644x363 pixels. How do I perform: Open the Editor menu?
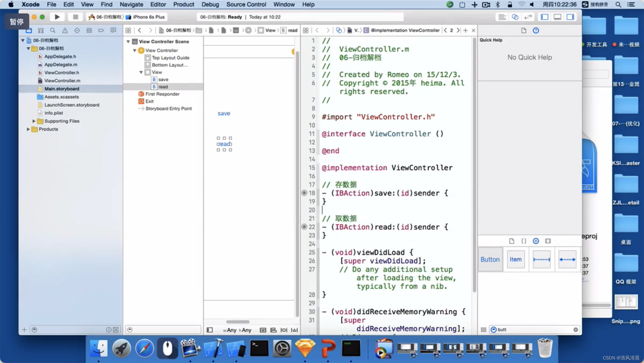click(158, 4)
